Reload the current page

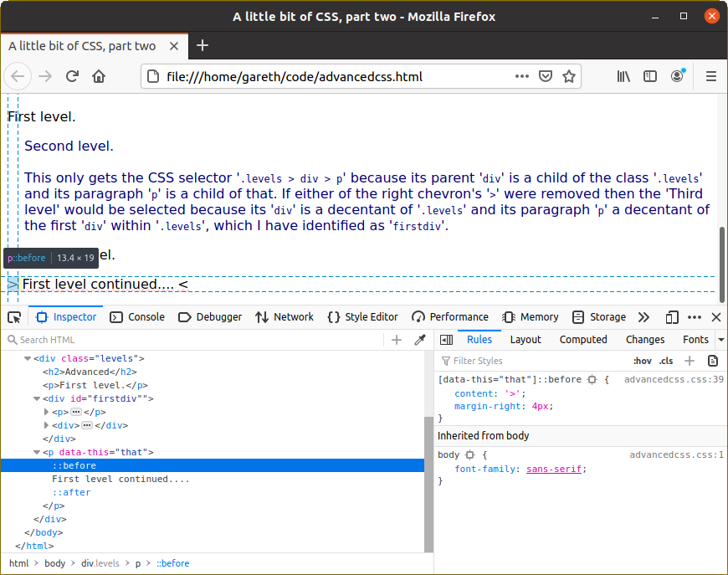point(72,76)
